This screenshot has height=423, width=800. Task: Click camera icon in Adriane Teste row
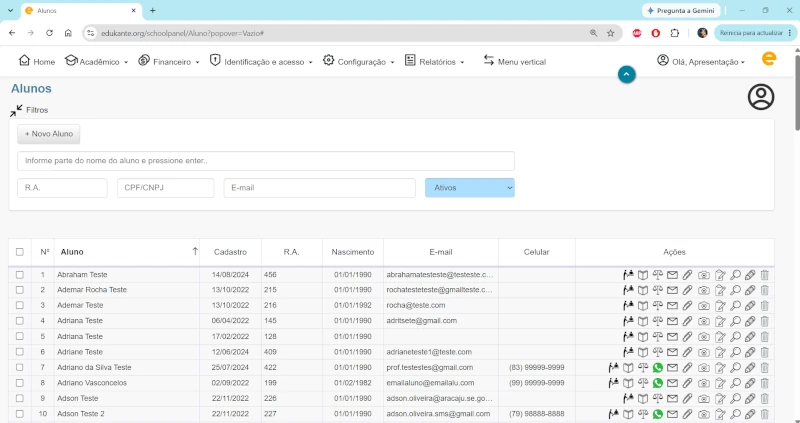click(x=704, y=353)
